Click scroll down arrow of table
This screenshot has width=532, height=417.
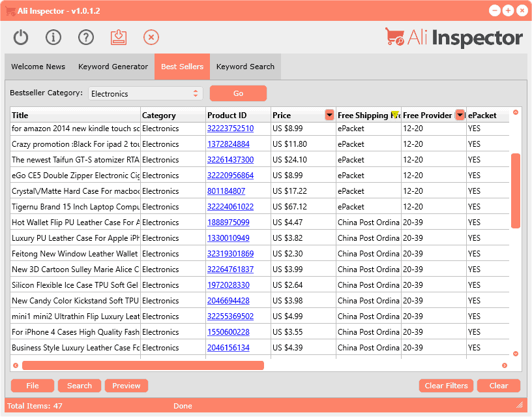coord(515,354)
